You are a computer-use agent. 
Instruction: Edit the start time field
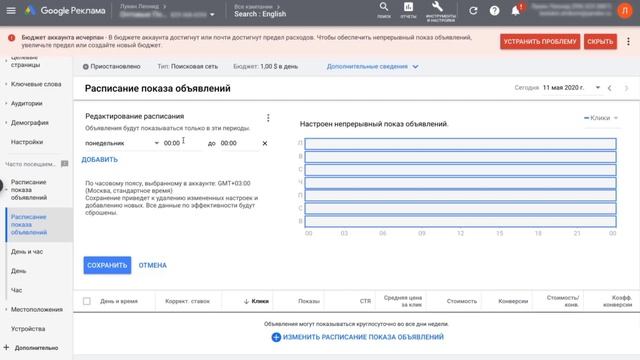182,143
